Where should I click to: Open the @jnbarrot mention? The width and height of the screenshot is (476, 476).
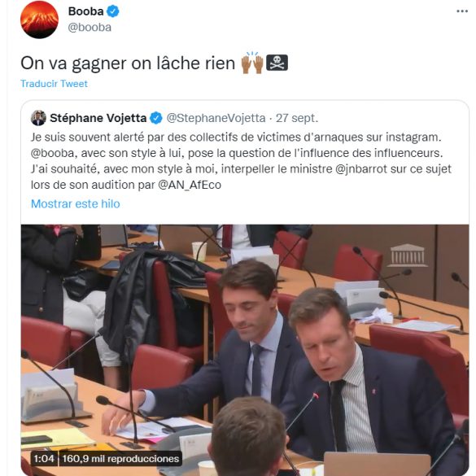[361, 168]
